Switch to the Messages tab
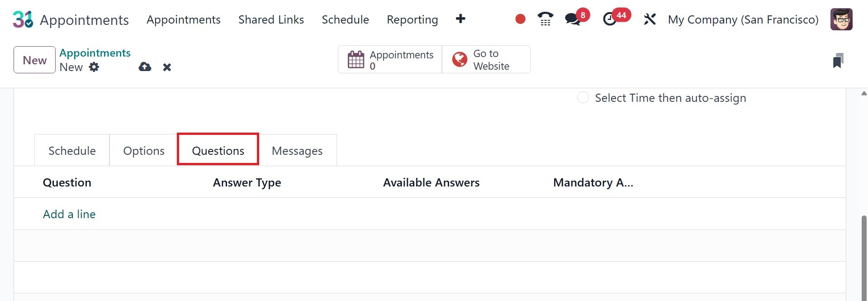868x301 pixels. pos(297,151)
